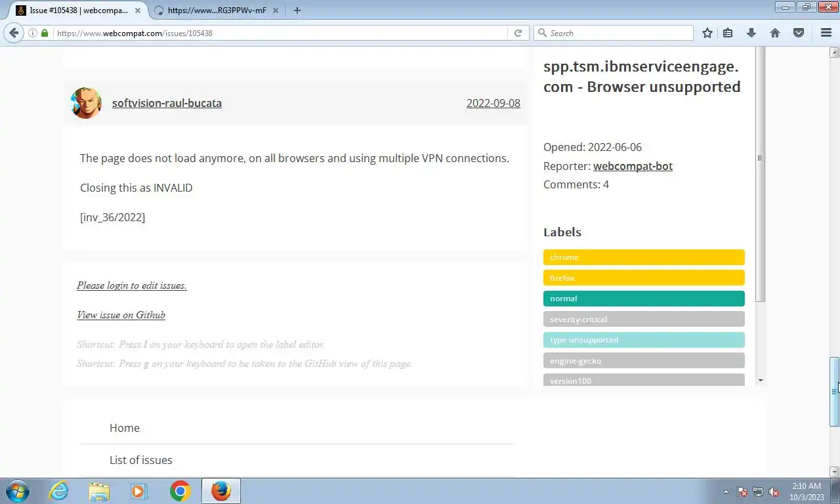840x504 pixels.
Task: Click the sidebar scroll down arrow
Action: [x=761, y=381]
